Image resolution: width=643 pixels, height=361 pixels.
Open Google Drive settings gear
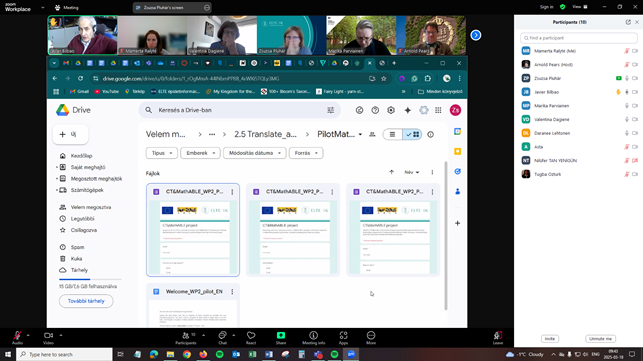point(391,110)
